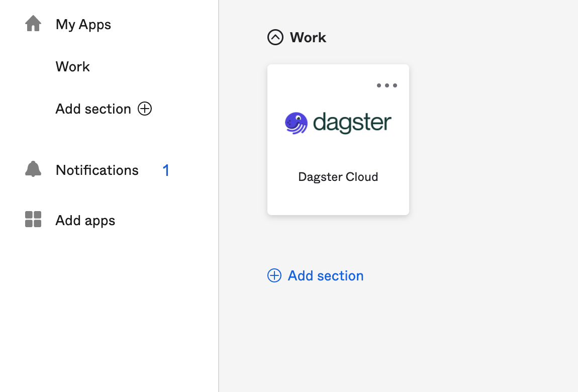Select Work in the sidebar

[x=72, y=66]
